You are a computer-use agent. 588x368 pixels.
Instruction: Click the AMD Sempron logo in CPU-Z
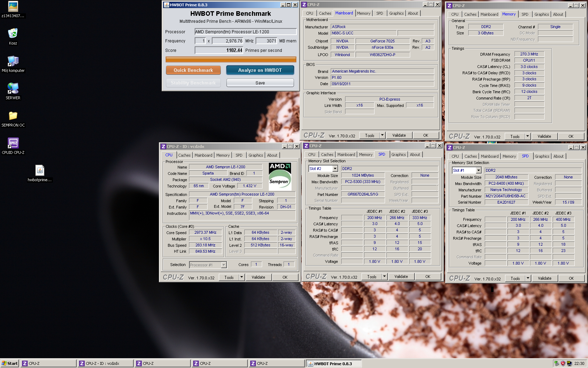click(280, 177)
